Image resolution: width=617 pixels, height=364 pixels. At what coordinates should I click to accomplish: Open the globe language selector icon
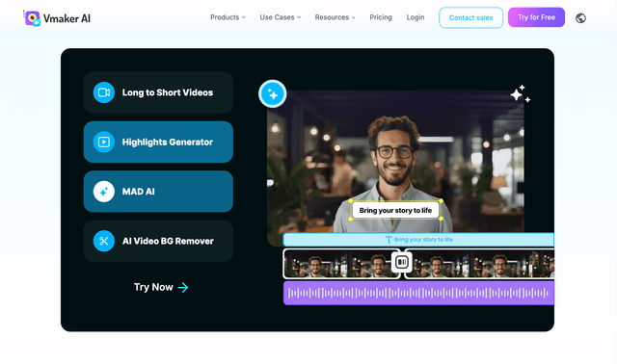pyautogui.click(x=580, y=18)
